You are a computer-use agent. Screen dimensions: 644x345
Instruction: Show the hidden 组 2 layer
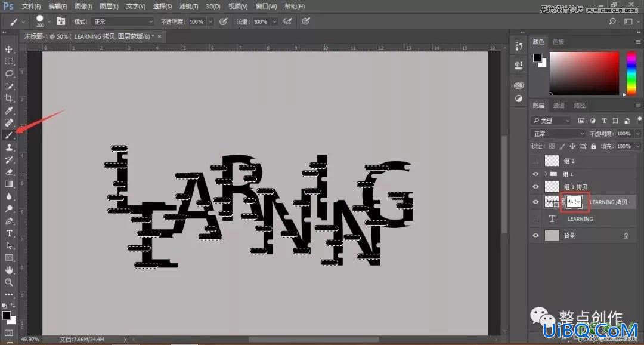click(535, 161)
